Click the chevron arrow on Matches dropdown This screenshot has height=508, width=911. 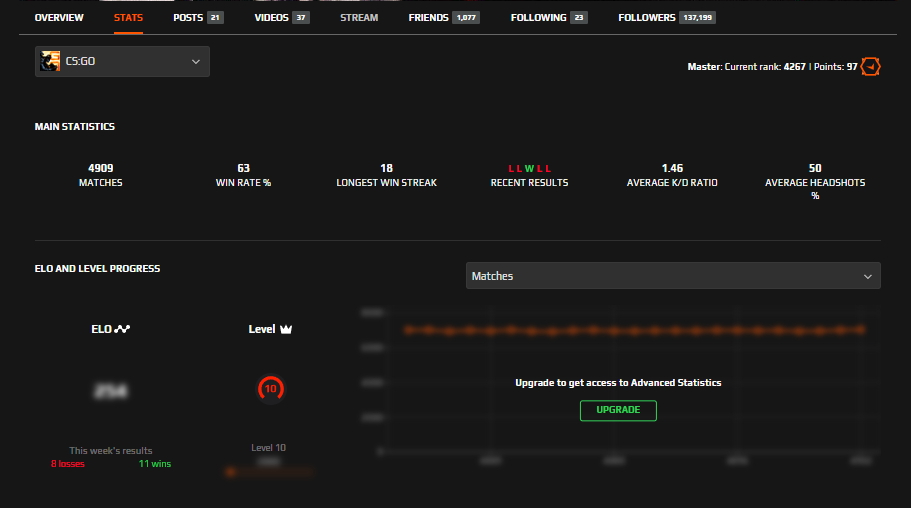click(x=867, y=276)
